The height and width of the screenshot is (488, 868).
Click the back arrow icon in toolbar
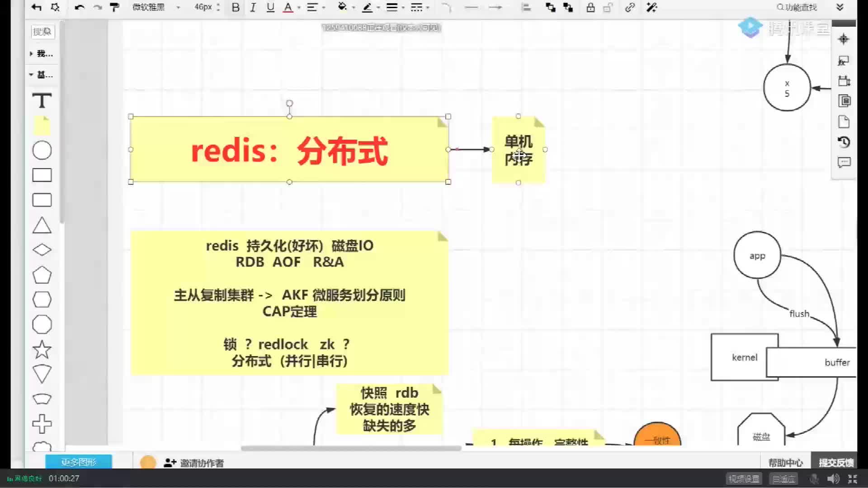(x=37, y=7)
